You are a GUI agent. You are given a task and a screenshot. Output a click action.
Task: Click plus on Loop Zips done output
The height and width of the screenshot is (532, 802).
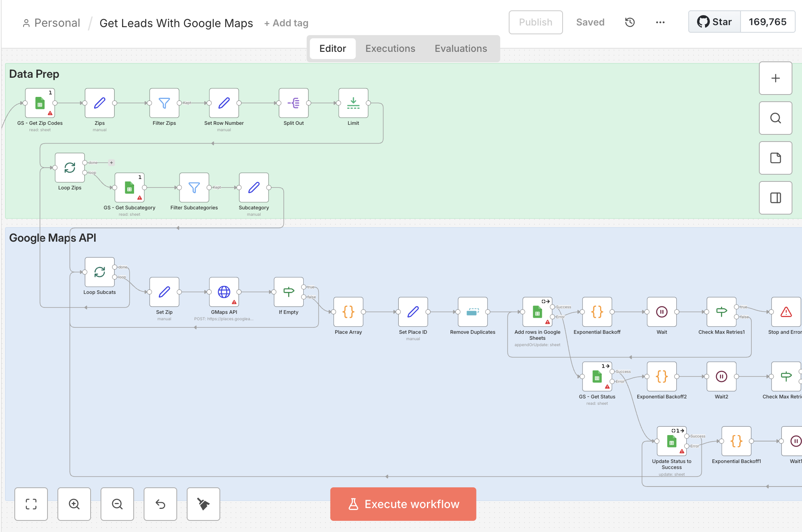111,163
